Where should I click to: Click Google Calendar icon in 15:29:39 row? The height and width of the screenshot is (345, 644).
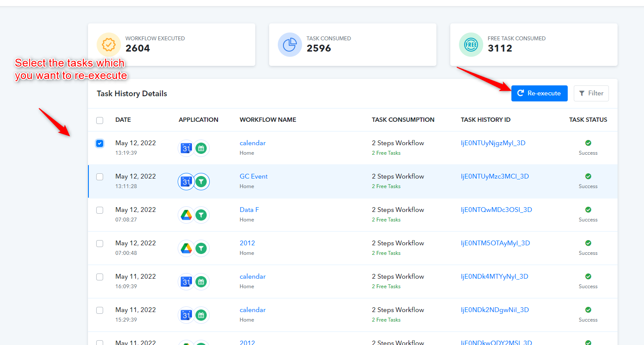tap(186, 315)
